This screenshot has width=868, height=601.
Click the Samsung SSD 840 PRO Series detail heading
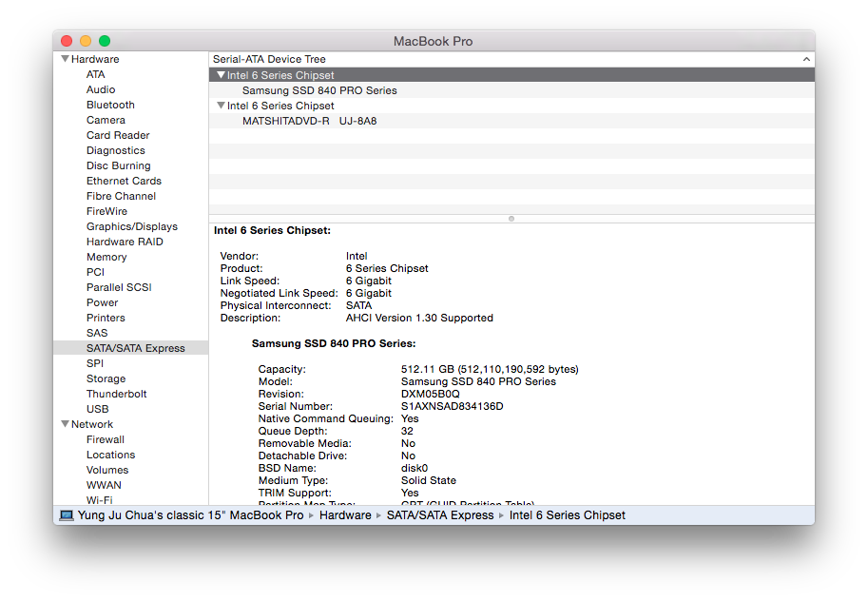[x=334, y=343]
